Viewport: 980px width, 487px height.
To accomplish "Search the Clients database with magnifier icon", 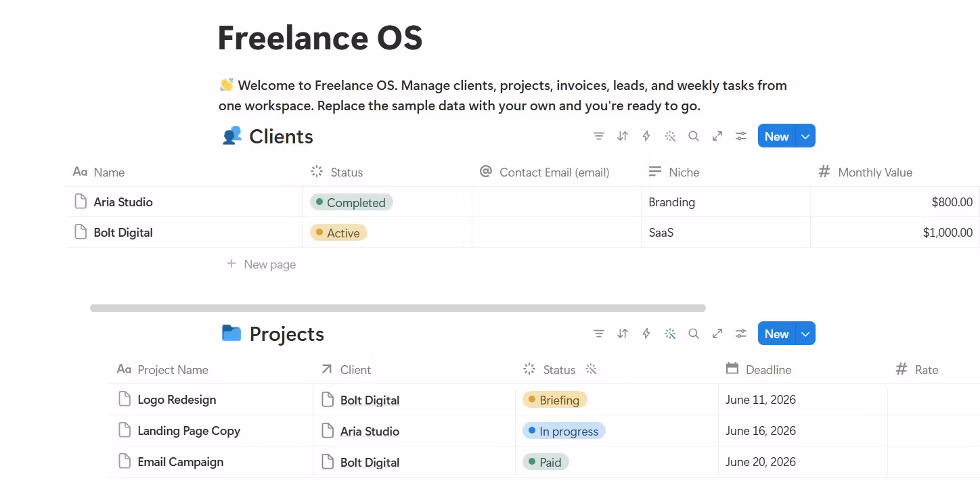I will [x=694, y=136].
